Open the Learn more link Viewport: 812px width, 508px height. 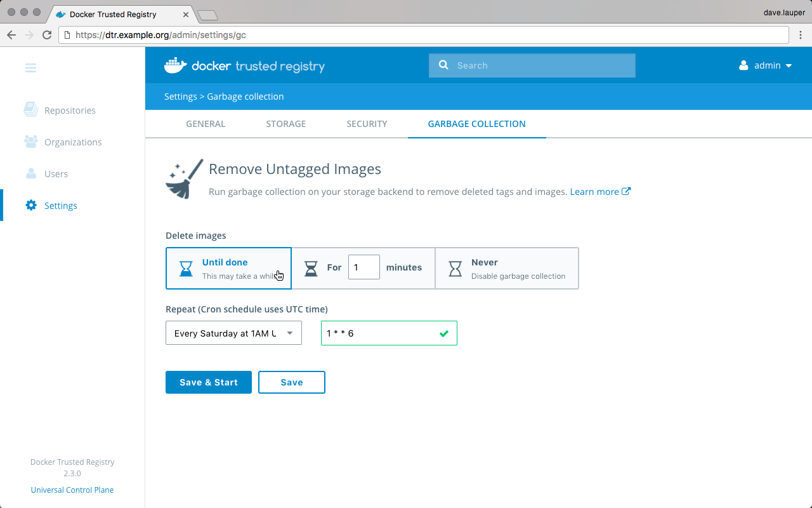click(599, 192)
